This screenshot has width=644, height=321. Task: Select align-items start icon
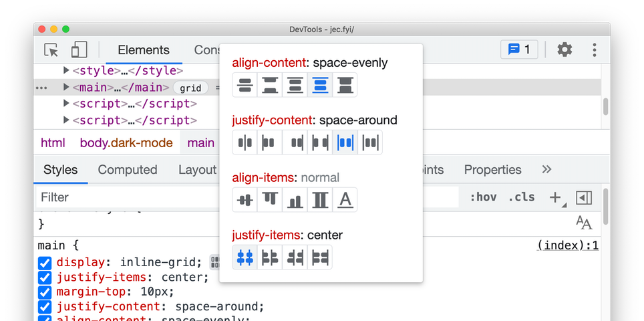coord(270,200)
